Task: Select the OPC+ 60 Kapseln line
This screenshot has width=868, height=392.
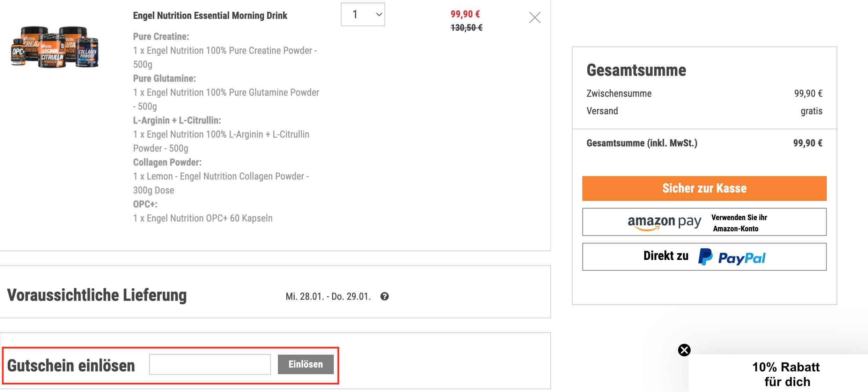Action: (x=203, y=218)
